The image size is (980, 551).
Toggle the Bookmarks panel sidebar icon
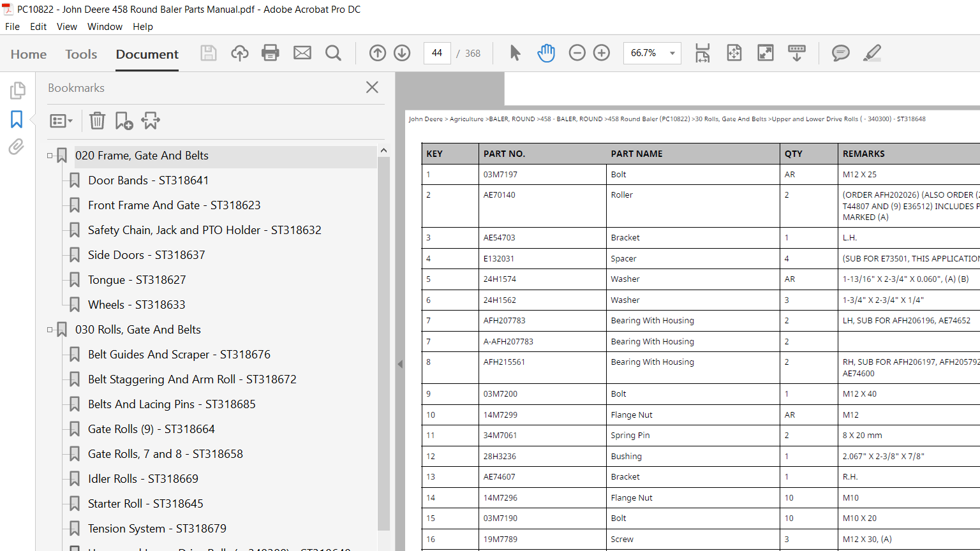[17, 119]
